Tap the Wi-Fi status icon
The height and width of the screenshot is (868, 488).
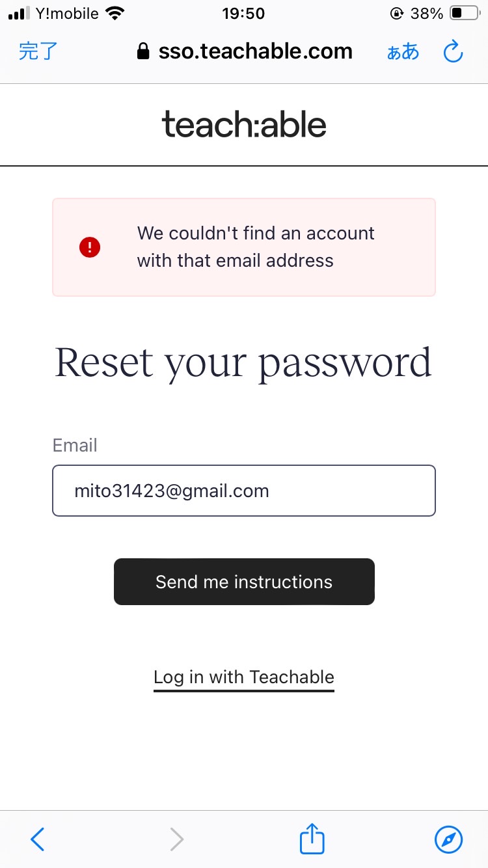[115, 14]
